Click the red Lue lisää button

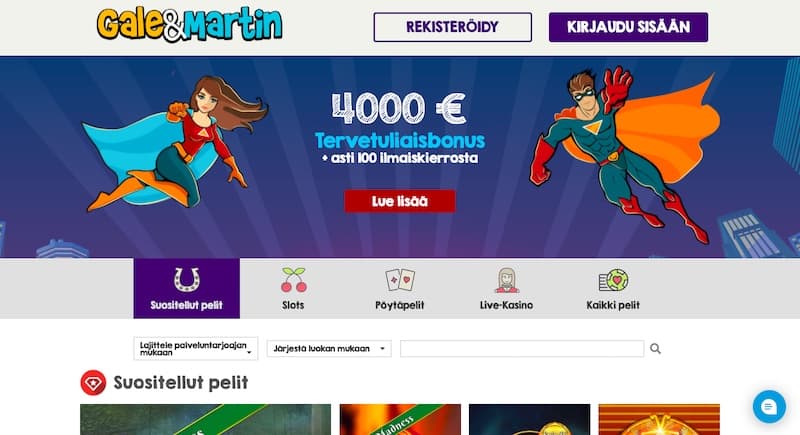coord(400,201)
